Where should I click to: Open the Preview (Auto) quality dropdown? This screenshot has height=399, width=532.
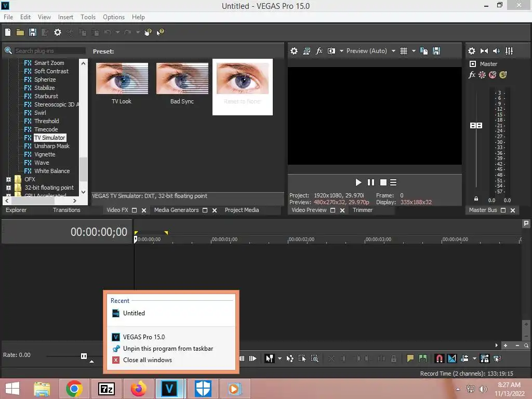pos(393,51)
